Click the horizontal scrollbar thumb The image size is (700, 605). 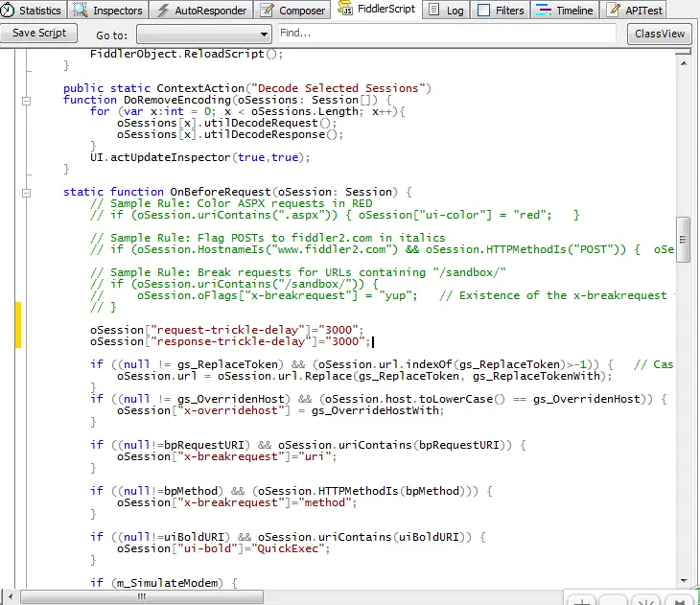click(x=142, y=596)
